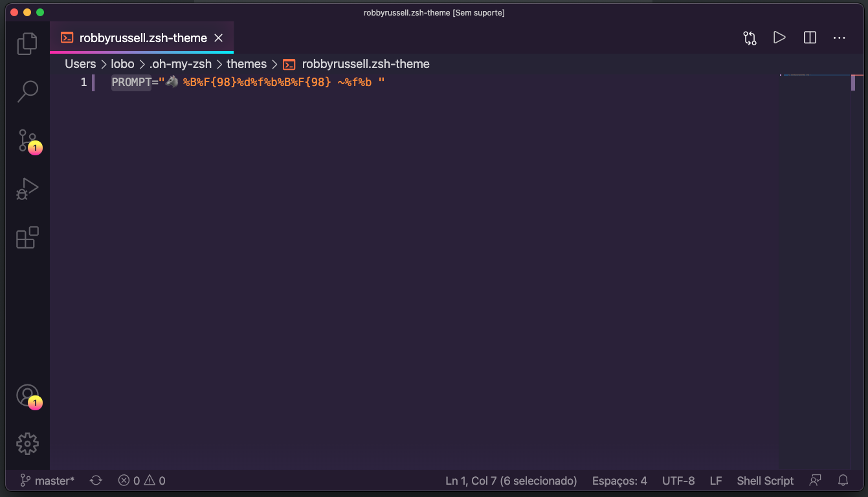Open the Search panel
Viewport: 868px width, 497px height.
pos(27,91)
